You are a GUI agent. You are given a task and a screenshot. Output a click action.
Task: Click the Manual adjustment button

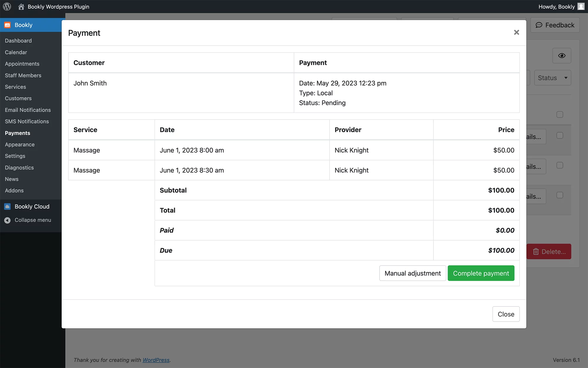point(412,273)
